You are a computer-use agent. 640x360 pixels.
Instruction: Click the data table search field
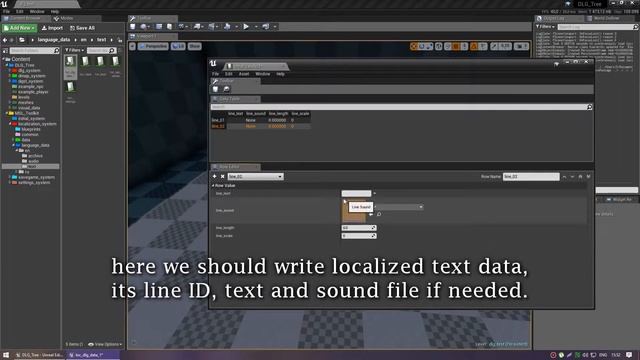point(401,107)
